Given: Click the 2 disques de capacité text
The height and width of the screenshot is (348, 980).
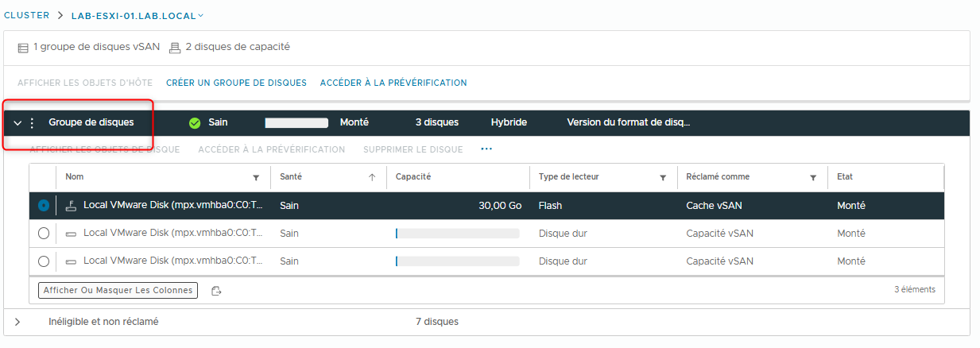Looking at the screenshot, I should pyautogui.click(x=238, y=48).
